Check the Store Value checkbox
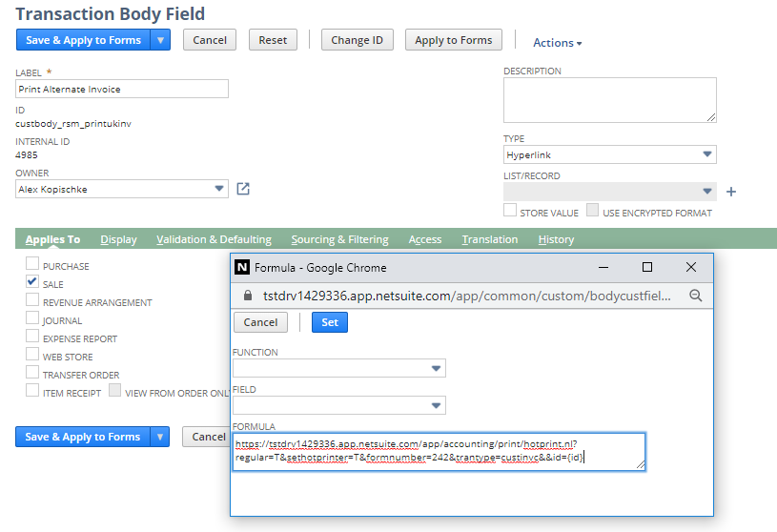The height and width of the screenshot is (532, 777). (510, 211)
